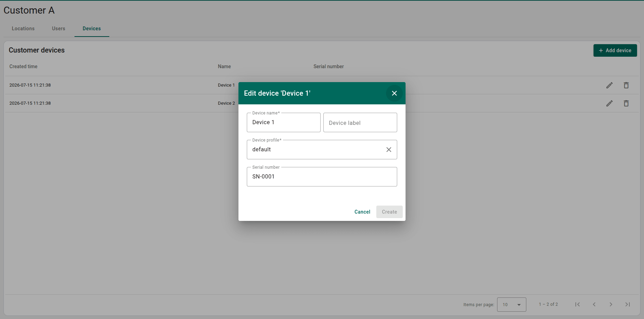Screen dimensions: 644x319
Task: Sort by Serial number column header
Action: coord(329,66)
